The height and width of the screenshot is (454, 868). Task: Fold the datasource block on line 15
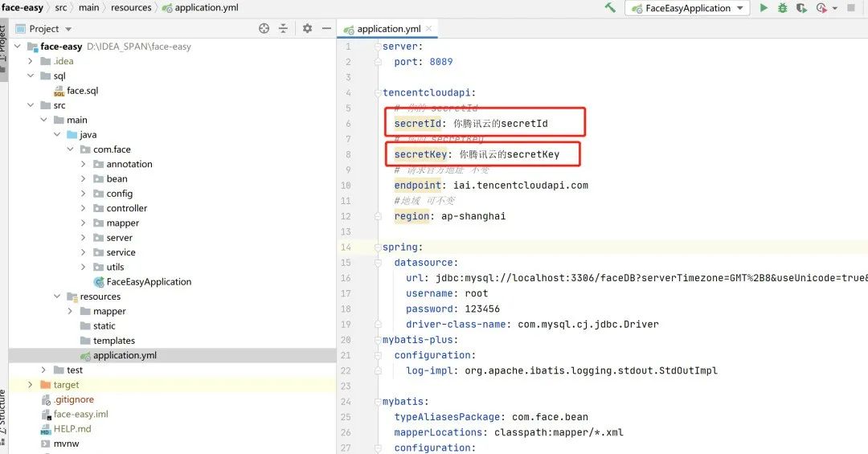(x=378, y=263)
